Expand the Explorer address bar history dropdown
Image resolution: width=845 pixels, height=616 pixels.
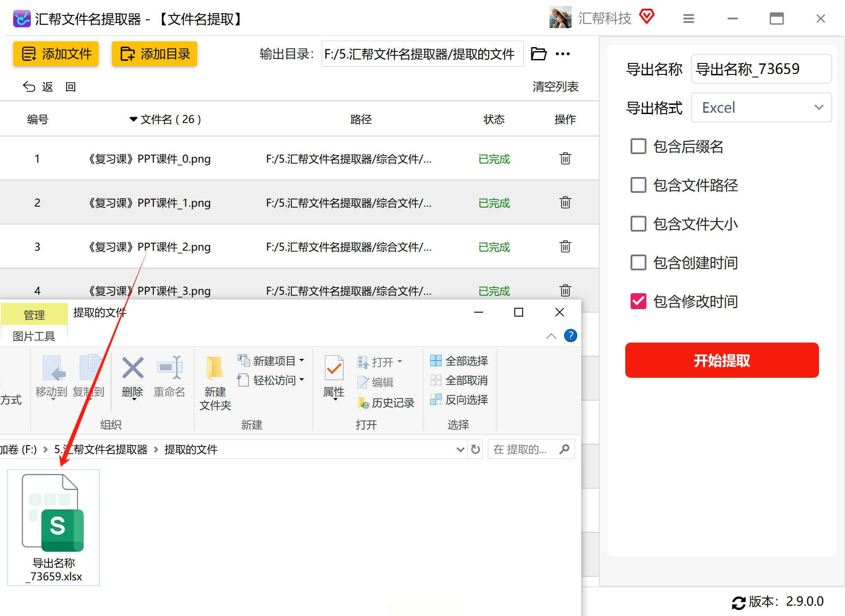point(460,450)
